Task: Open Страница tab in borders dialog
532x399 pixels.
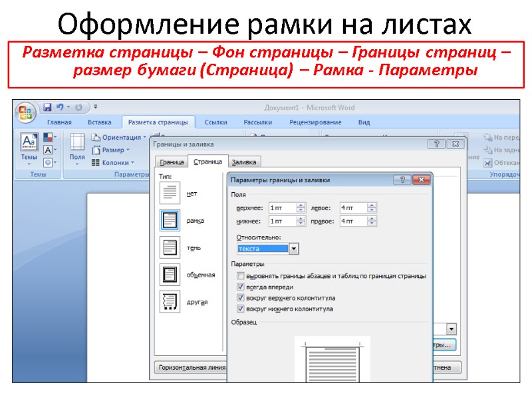Action: tap(207, 162)
